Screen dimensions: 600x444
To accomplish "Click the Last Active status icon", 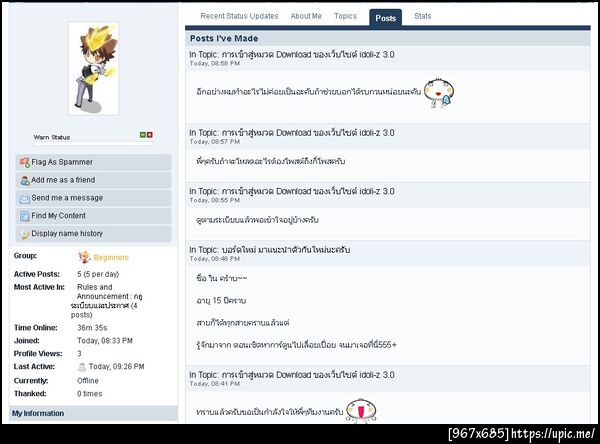I will pyautogui.click(x=82, y=367).
